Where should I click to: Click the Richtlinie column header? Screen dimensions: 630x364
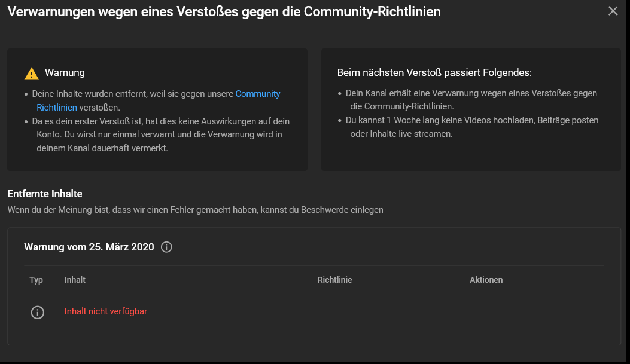[334, 280]
